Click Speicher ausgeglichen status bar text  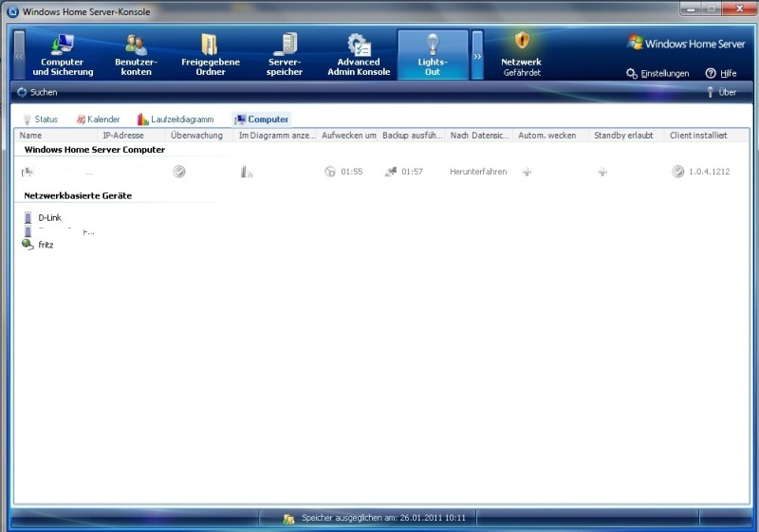[x=383, y=518]
